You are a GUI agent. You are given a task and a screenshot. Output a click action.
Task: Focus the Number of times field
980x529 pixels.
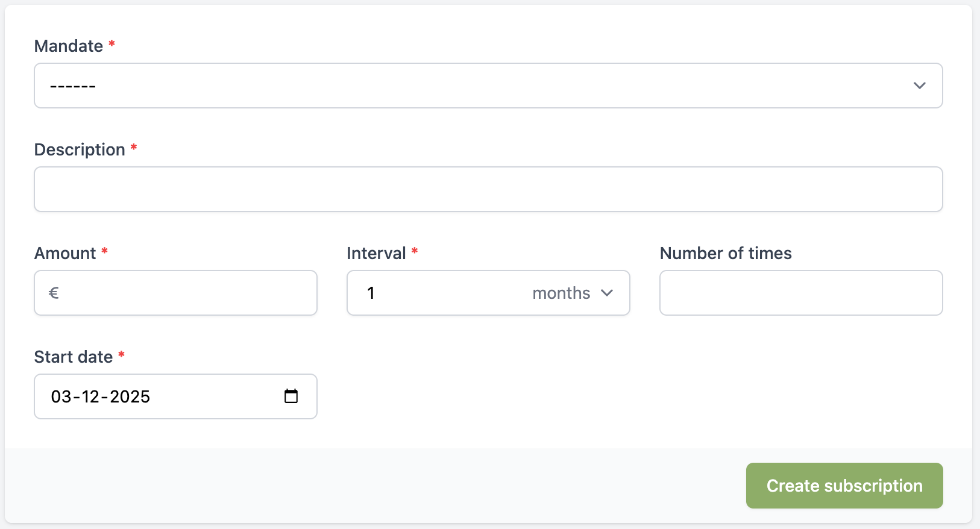pyautogui.click(x=801, y=293)
